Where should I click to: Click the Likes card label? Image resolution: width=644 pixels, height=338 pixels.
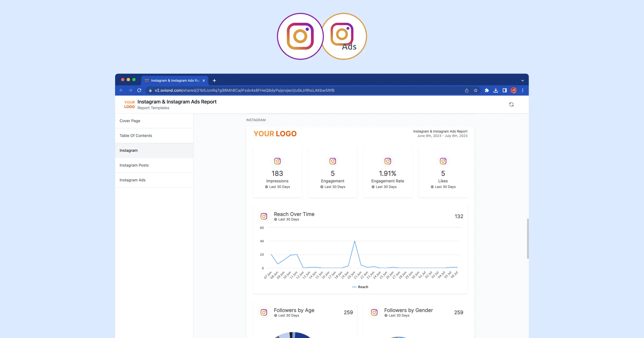pos(443,181)
